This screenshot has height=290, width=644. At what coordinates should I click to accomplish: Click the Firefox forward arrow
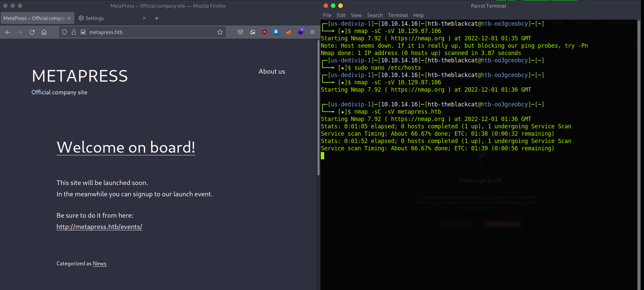[20, 32]
